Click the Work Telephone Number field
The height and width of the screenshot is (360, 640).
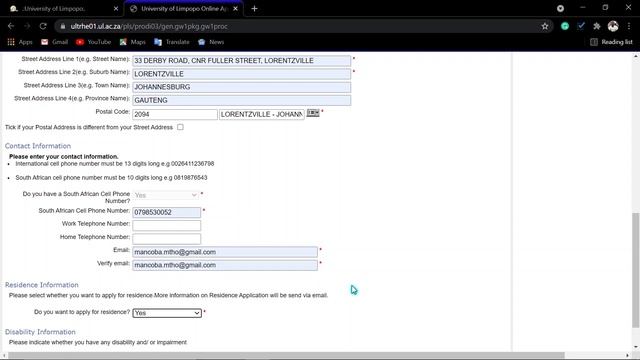click(x=167, y=225)
